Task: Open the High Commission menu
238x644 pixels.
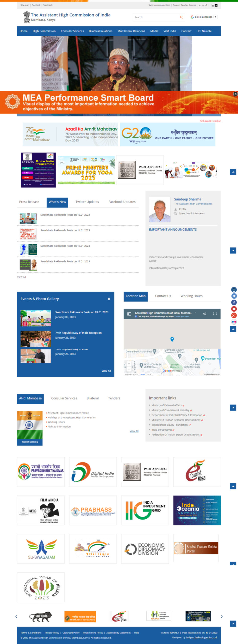Action: click(x=44, y=31)
